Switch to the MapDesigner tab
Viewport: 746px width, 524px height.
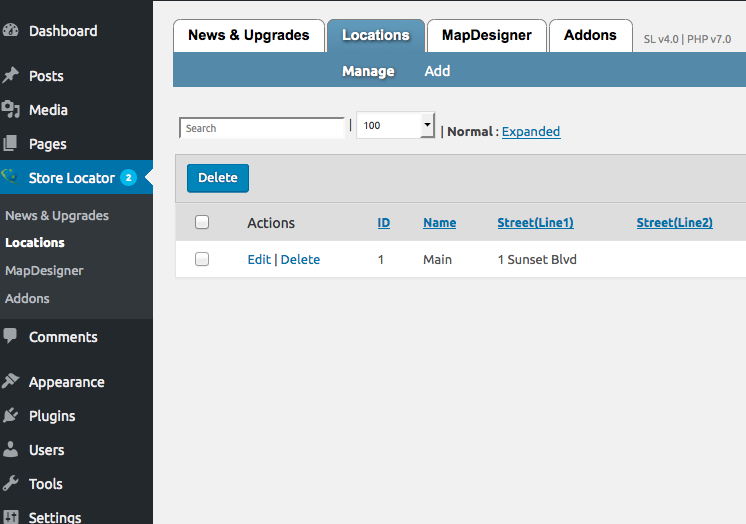click(x=487, y=35)
